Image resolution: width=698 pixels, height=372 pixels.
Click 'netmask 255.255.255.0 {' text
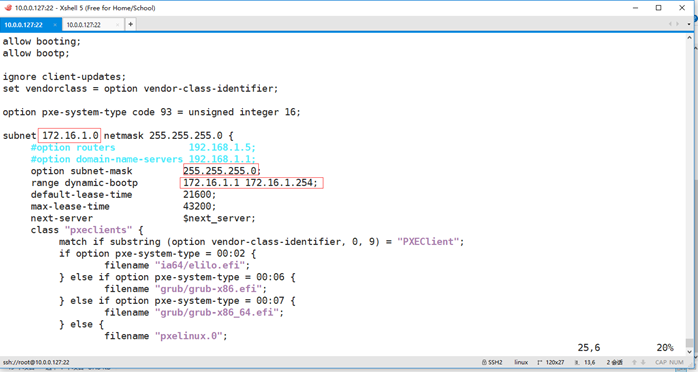[x=169, y=136]
